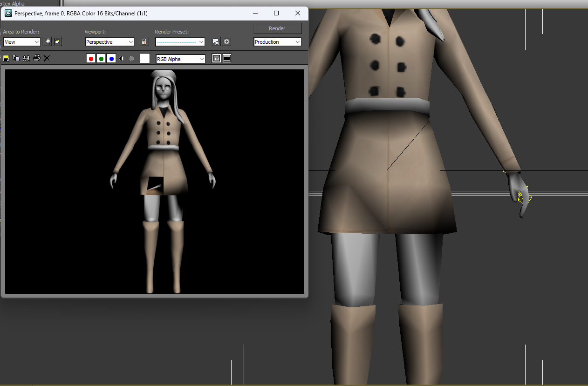Toggle the red channel display

91,59
